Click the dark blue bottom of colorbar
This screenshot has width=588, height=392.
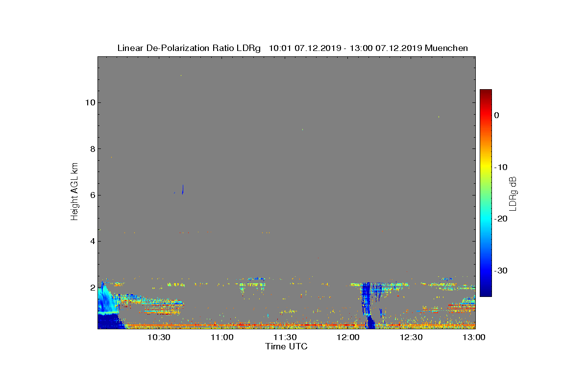tap(486, 294)
